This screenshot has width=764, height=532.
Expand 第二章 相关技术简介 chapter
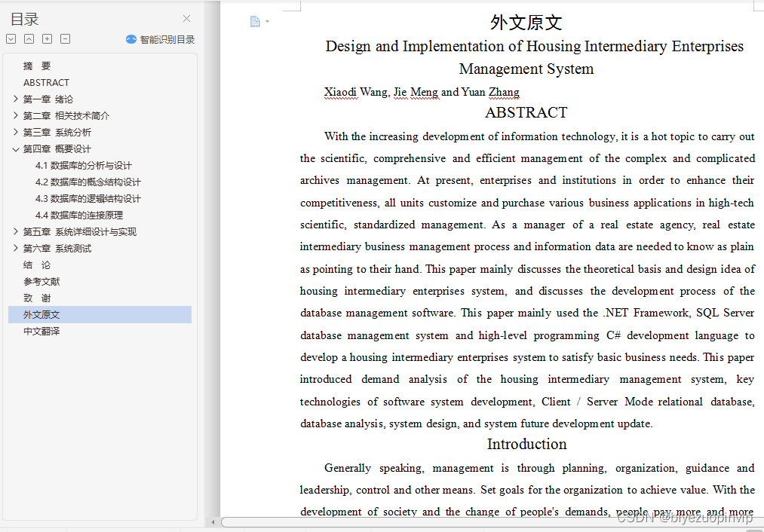pyautogui.click(x=16, y=115)
